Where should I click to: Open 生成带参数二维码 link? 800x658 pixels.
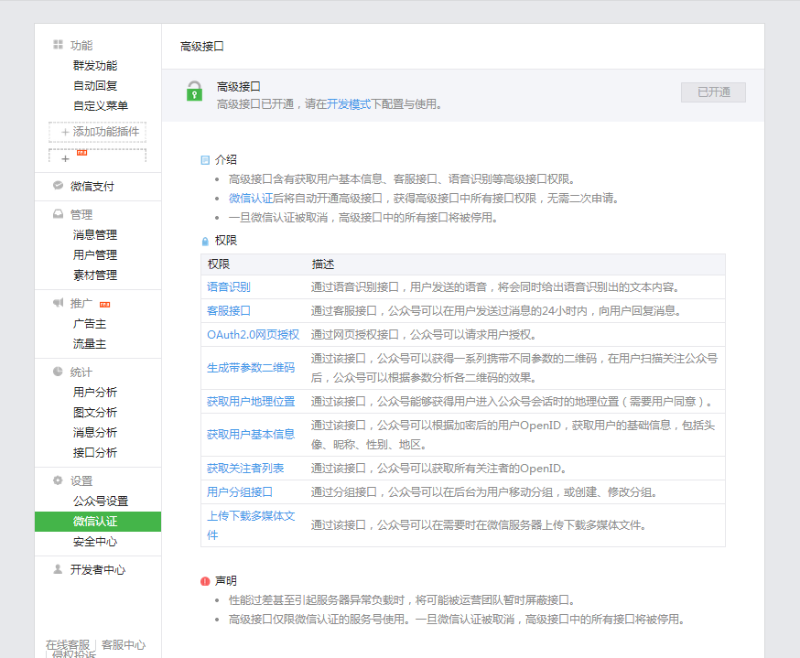click(251, 367)
